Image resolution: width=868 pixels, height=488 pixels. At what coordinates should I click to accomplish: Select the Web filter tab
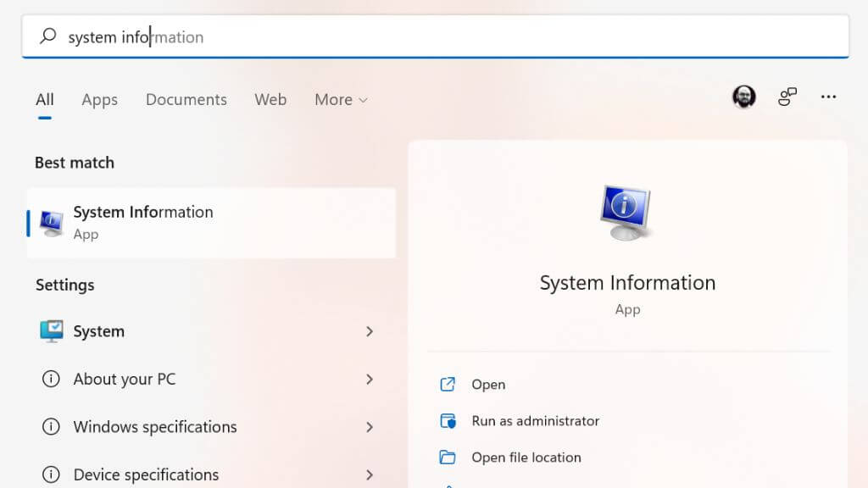pos(270,100)
